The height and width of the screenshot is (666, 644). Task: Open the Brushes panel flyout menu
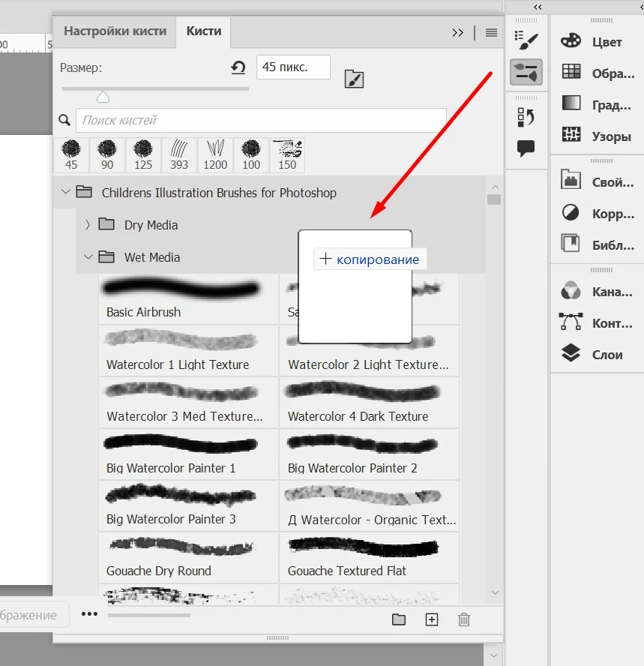(x=491, y=32)
